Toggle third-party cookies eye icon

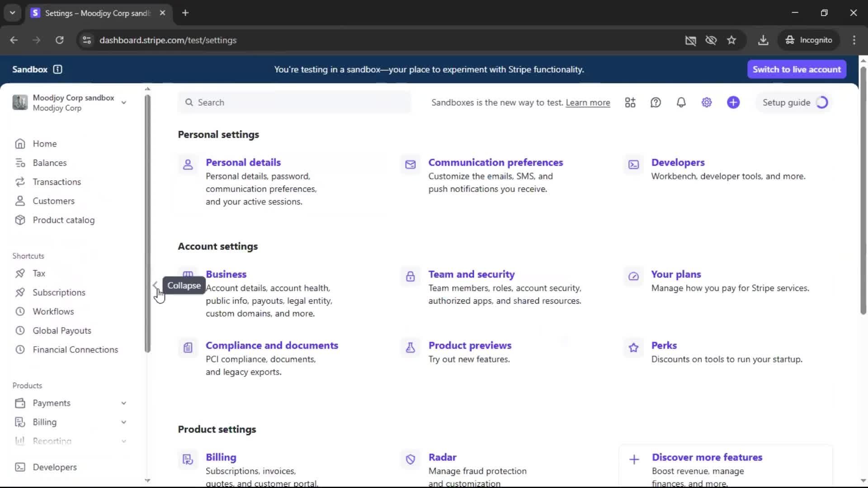[x=711, y=40]
